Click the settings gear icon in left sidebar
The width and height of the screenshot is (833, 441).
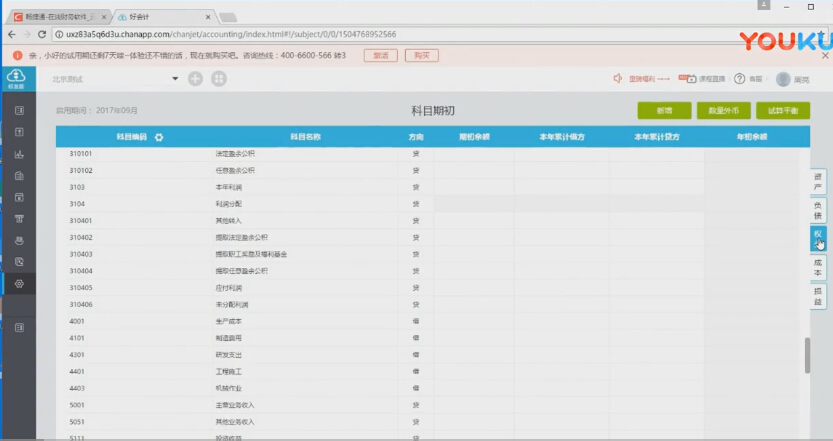point(19,284)
